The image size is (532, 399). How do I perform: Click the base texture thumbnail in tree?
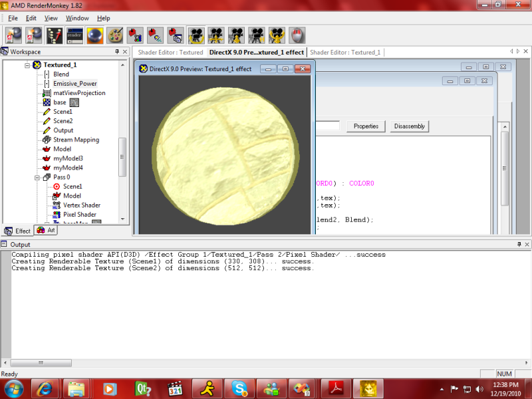[x=74, y=102]
